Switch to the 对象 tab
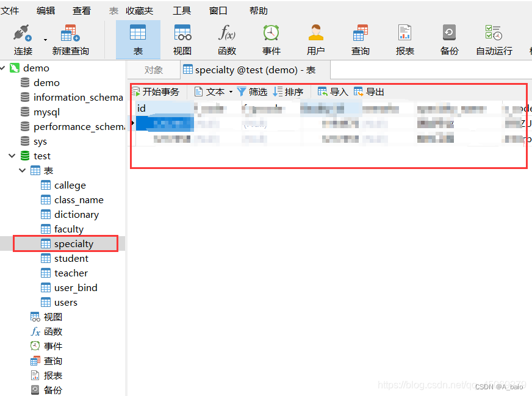Viewport: 532px width, 396px height. click(x=154, y=70)
